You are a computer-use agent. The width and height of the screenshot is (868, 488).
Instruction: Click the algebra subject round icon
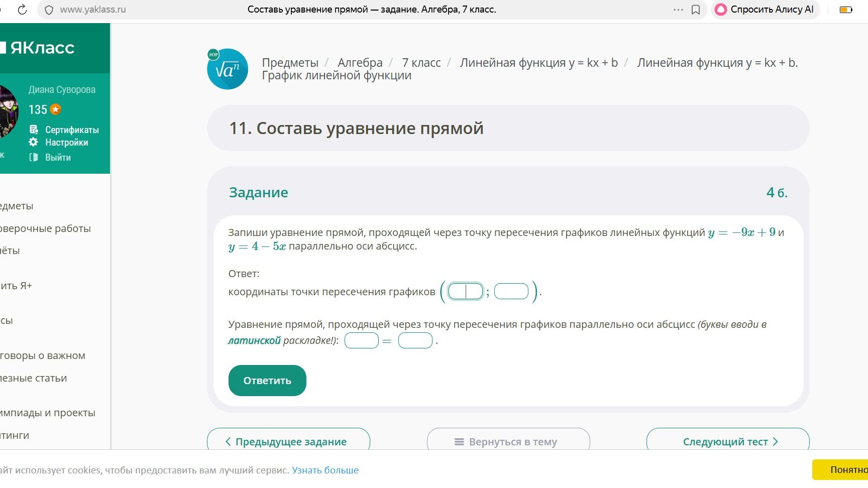[228, 69]
